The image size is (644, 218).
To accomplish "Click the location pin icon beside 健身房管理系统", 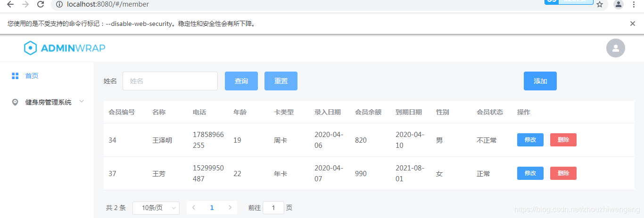I will coord(15,102).
